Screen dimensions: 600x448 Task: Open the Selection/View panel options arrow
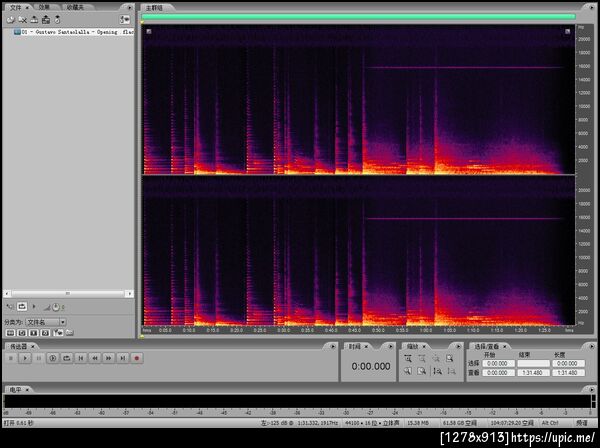pyautogui.click(x=592, y=347)
